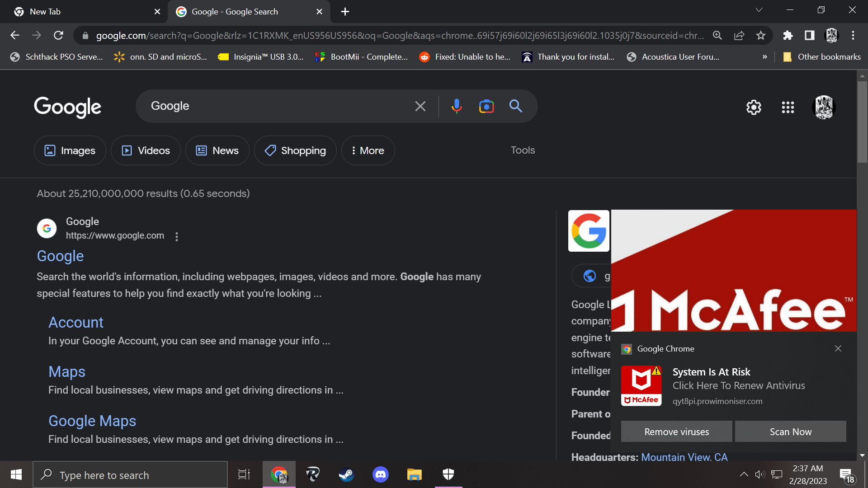Open Chrome extensions puzzle icon
868x488 pixels.
click(788, 35)
